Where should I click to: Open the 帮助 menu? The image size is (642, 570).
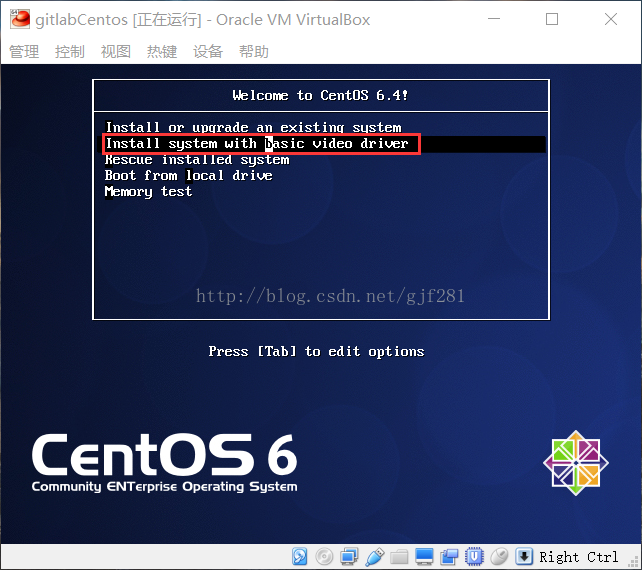tap(254, 52)
